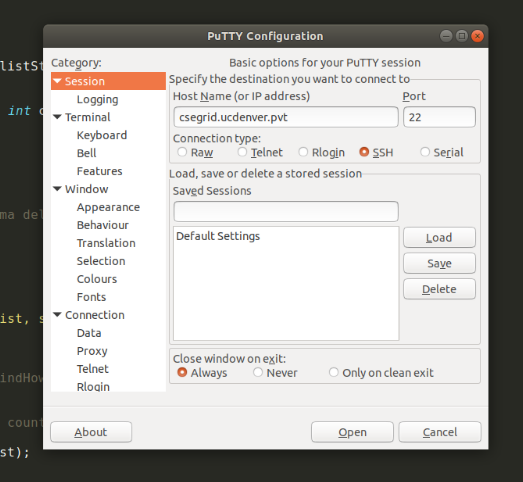This screenshot has height=482, width=523.
Task: Open Colours settings
Action: [x=97, y=279]
